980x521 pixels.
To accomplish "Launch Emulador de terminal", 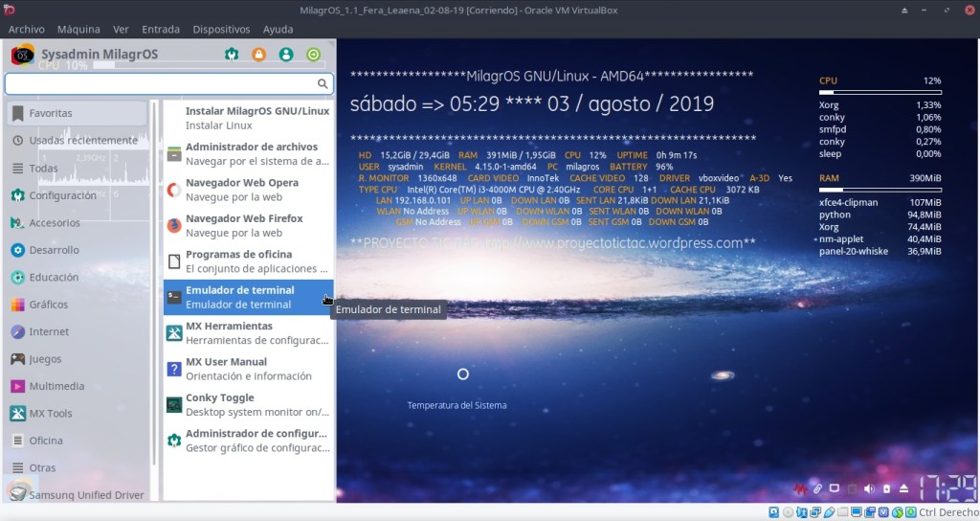I will point(248,297).
